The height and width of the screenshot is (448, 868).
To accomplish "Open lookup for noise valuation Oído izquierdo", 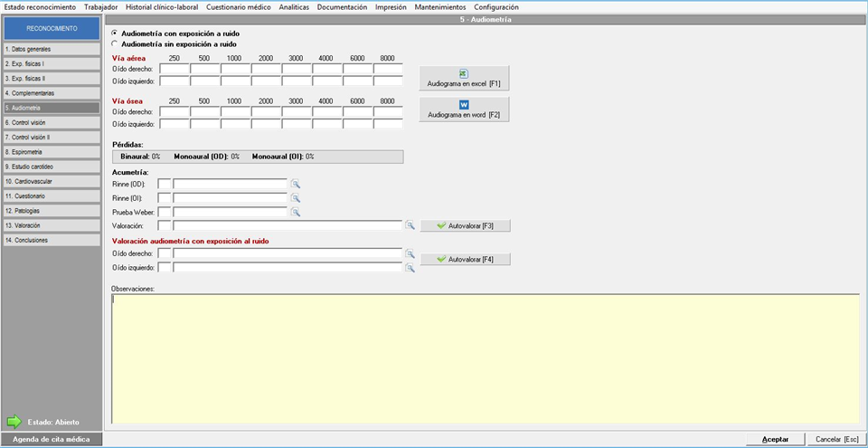I will (x=410, y=268).
